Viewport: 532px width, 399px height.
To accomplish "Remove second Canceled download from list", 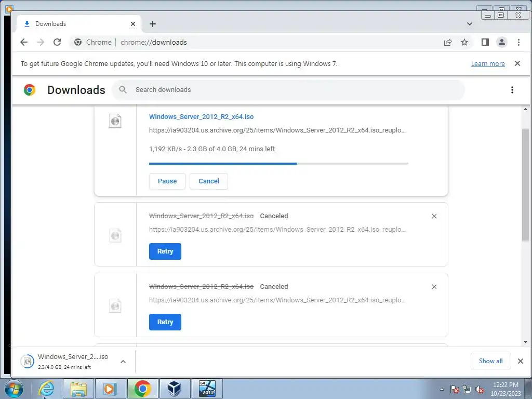I will (x=434, y=287).
